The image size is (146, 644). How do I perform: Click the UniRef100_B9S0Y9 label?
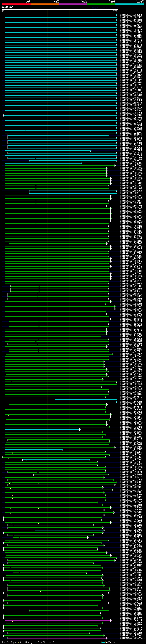click(x=131, y=58)
